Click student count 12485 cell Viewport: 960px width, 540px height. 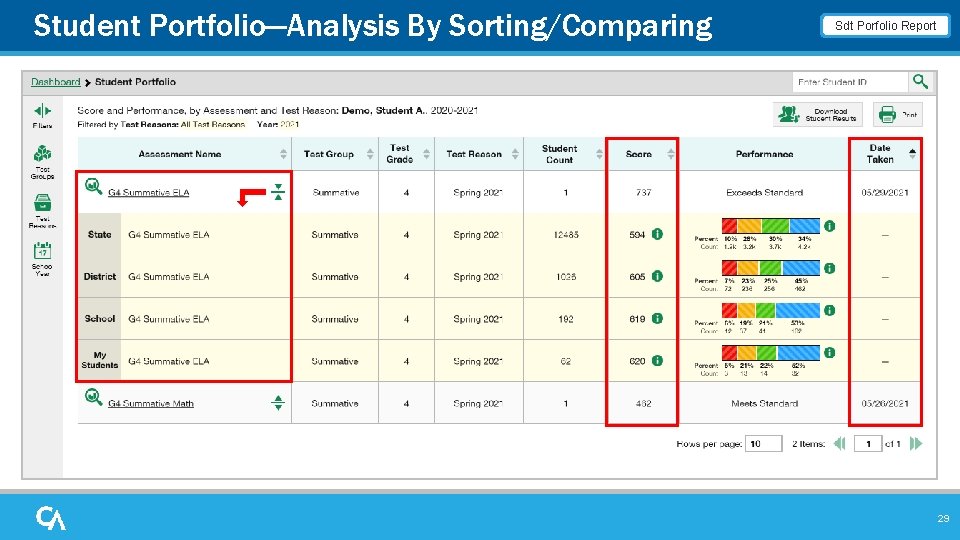565,234
